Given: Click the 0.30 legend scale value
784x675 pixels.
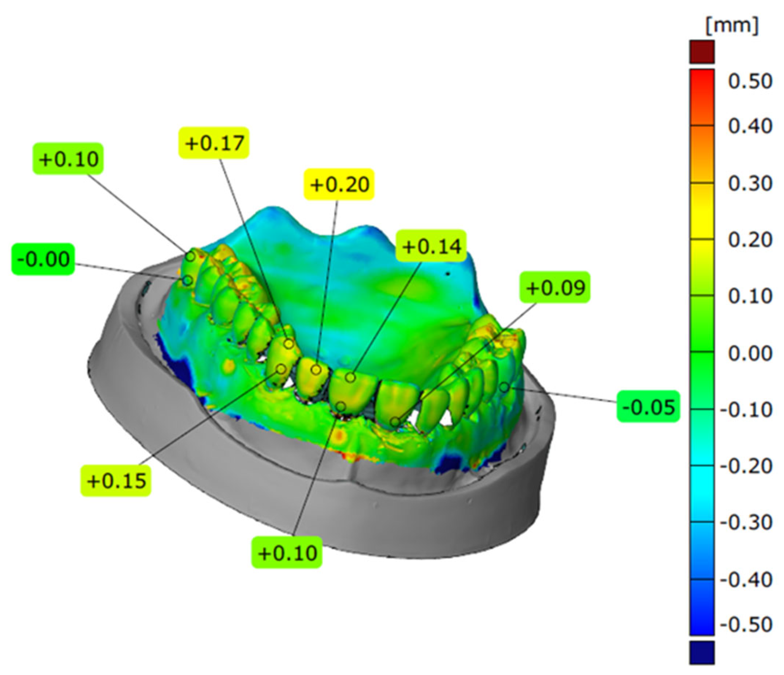Looking at the screenshot, I should (750, 183).
